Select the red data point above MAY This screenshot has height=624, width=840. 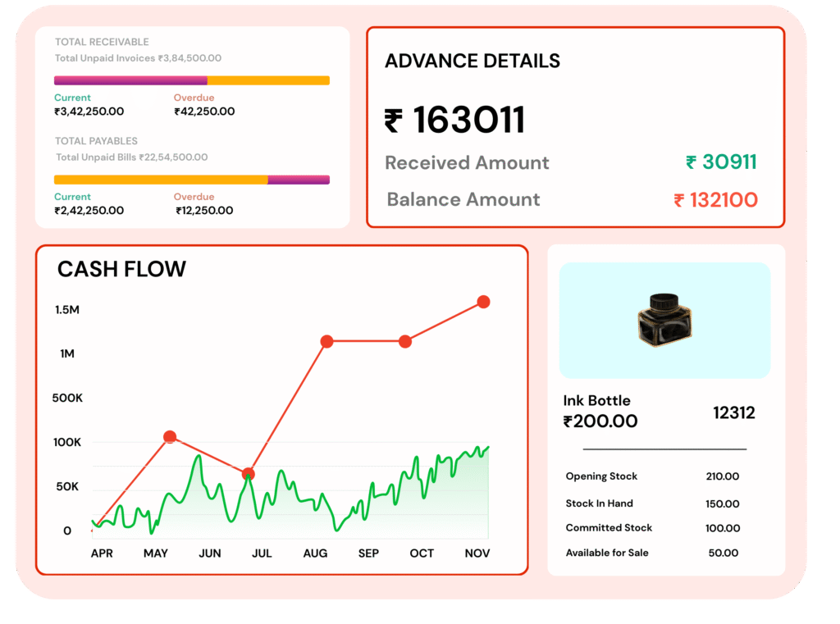170,437
